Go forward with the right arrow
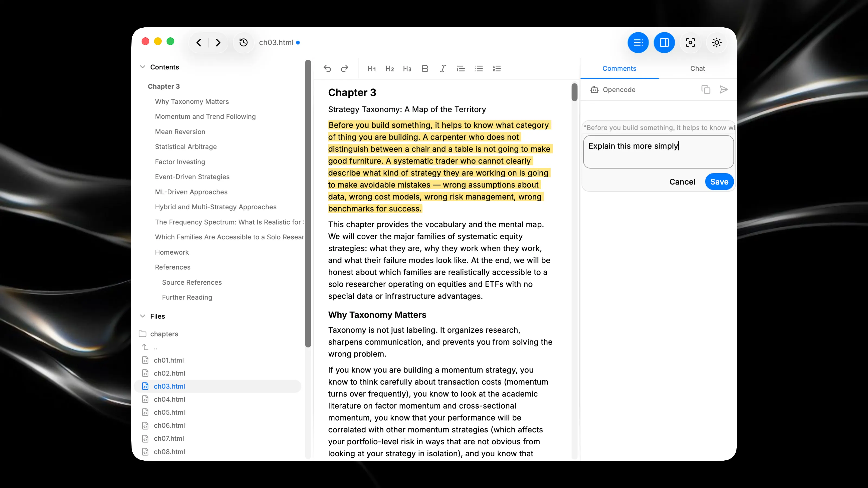The width and height of the screenshot is (868, 488). 218,43
